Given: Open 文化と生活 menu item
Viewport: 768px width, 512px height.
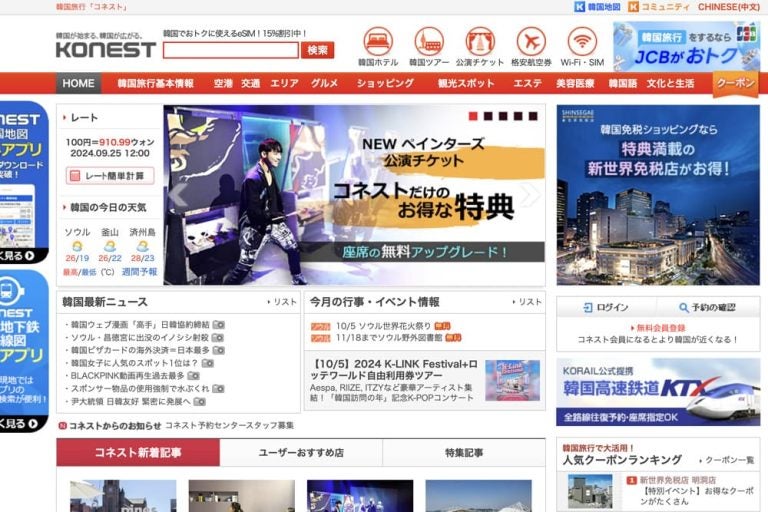Looking at the screenshot, I should (670, 83).
